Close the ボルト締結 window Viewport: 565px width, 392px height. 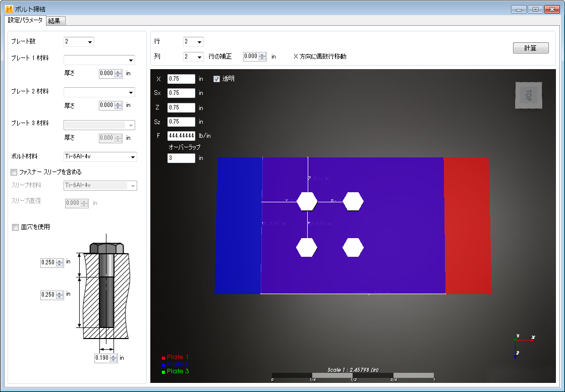(x=552, y=10)
